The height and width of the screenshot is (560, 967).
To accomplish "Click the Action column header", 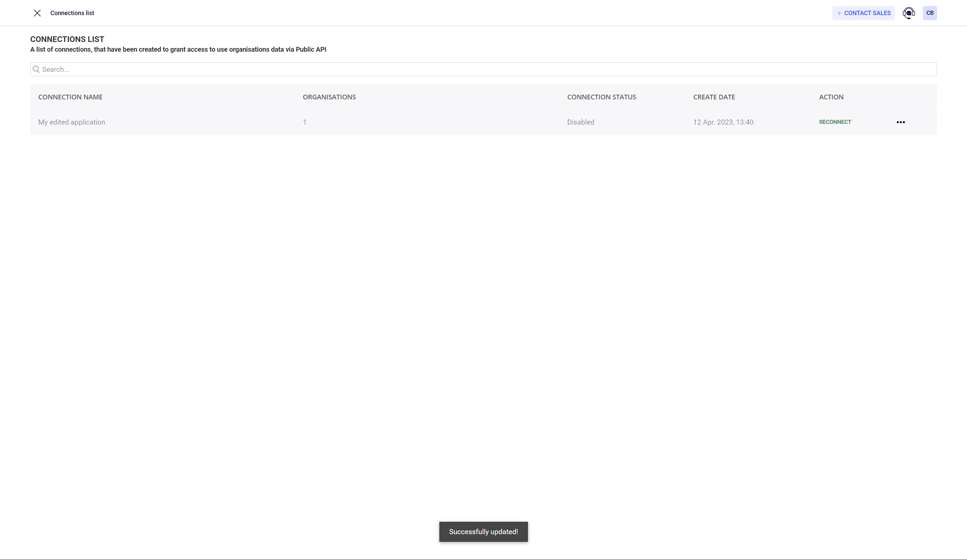I will (x=831, y=97).
